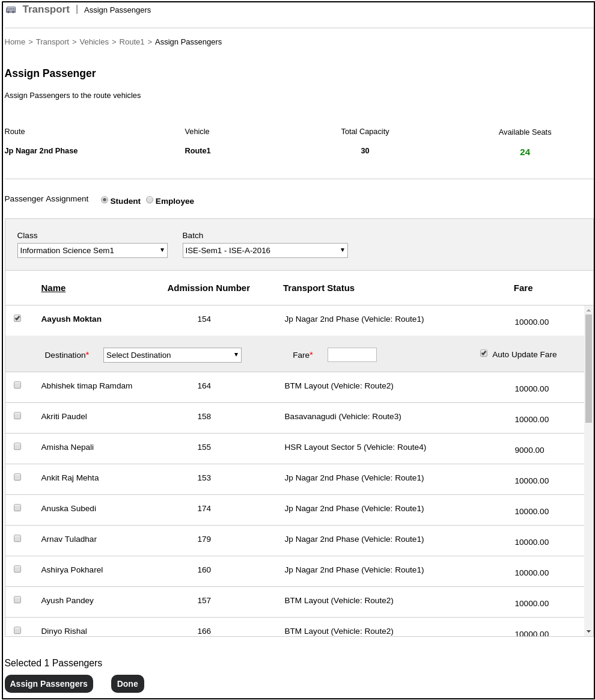The width and height of the screenshot is (595, 700).
Task: Focus the Fare input field
Action: pyautogui.click(x=352, y=355)
